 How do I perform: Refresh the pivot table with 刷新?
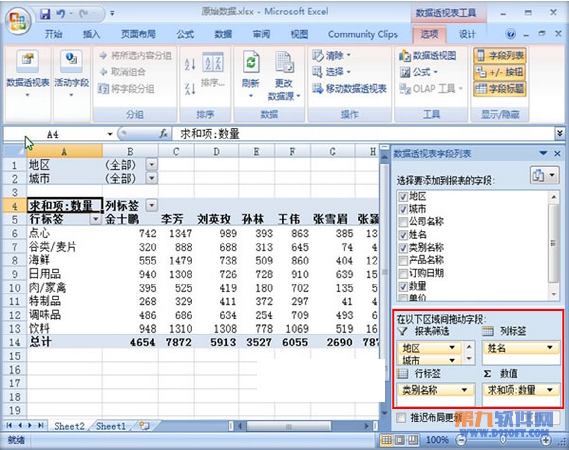(x=251, y=74)
